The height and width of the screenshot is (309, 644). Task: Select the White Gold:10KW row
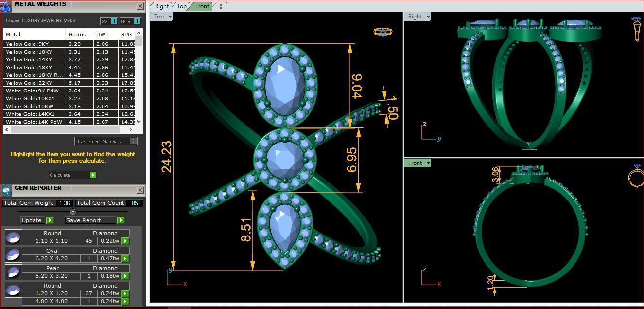click(x=70, y=106)
